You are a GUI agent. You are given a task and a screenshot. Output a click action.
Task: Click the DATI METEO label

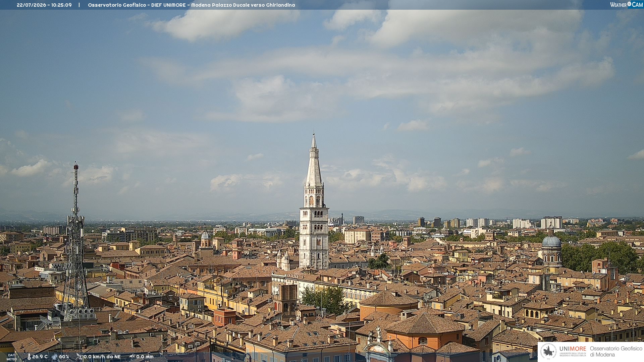[x=12, y=357]
